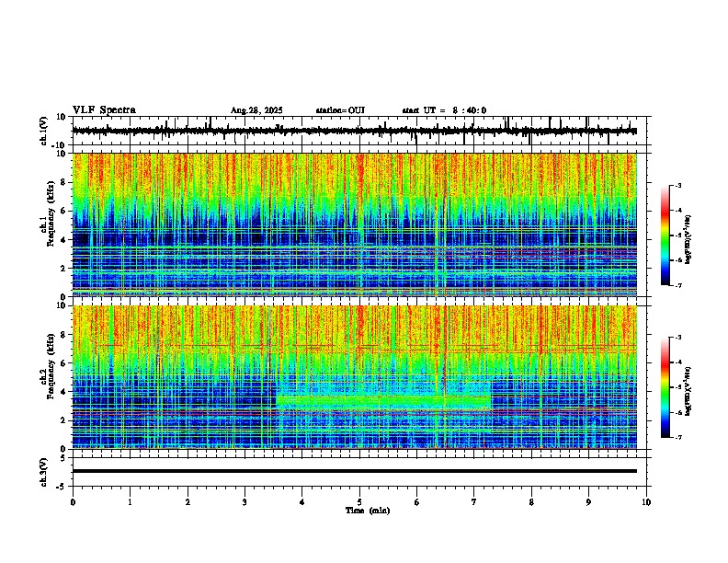Click the time axis tick label "3"

(245, 502)
